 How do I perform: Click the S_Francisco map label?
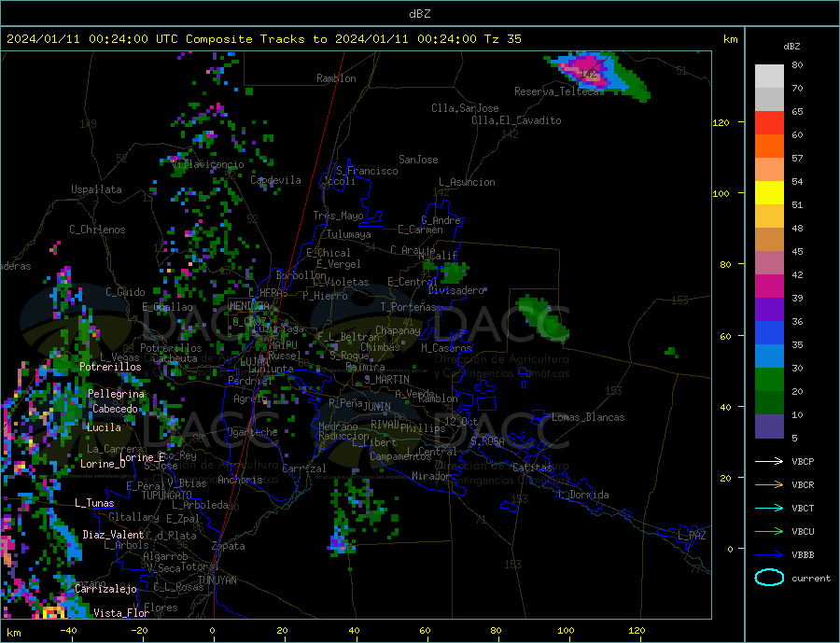tap(367, 171)
